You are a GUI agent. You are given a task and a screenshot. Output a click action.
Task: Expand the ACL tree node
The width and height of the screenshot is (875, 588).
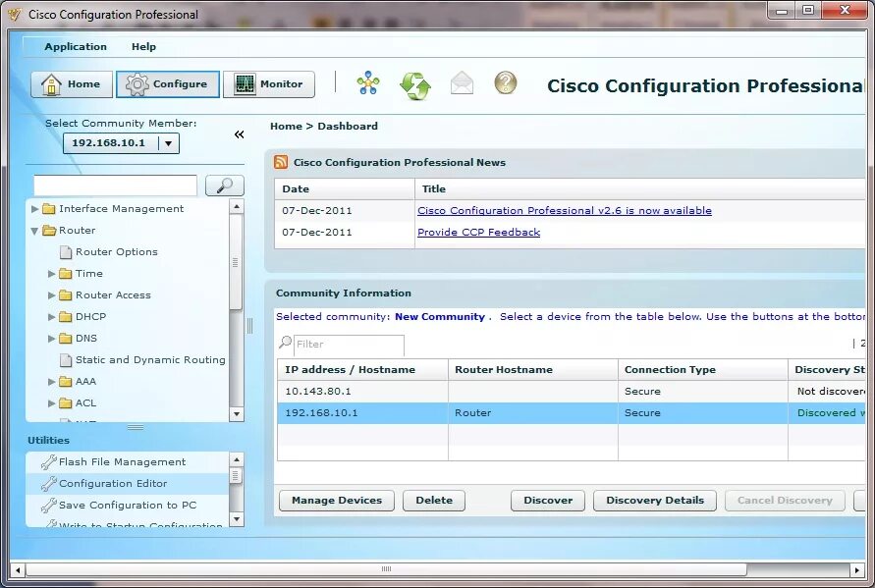pos(51,403)
